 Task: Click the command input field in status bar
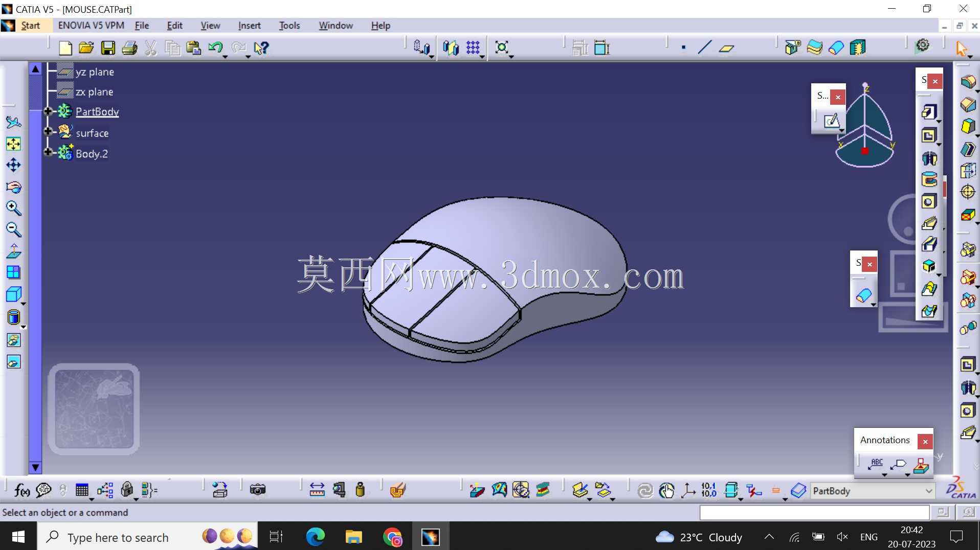[x=814, y=512]
